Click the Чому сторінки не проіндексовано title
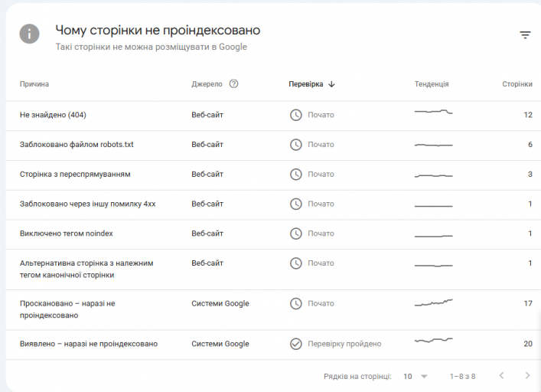541x392 pixels. point(158,31)
